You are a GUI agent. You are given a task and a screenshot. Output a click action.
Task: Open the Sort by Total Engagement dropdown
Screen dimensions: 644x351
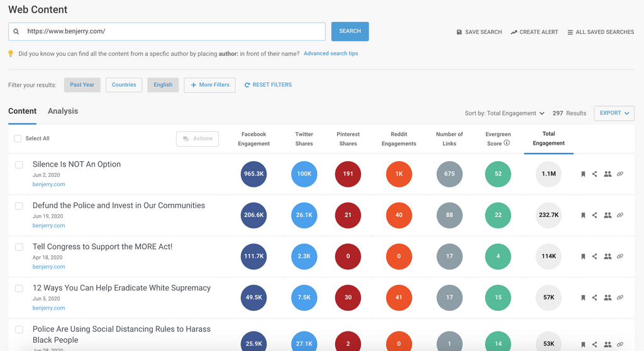(x=504, y=113)
